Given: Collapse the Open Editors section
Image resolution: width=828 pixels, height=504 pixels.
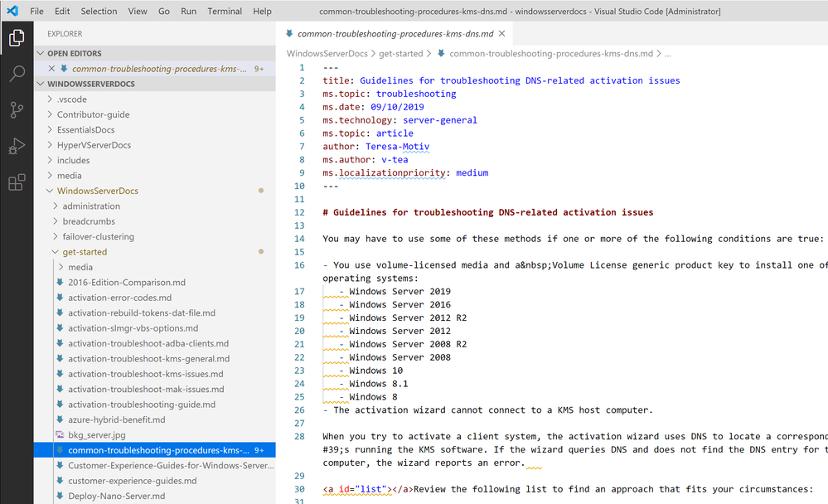Looking at the screenshot, I should (x=155, y=53).
